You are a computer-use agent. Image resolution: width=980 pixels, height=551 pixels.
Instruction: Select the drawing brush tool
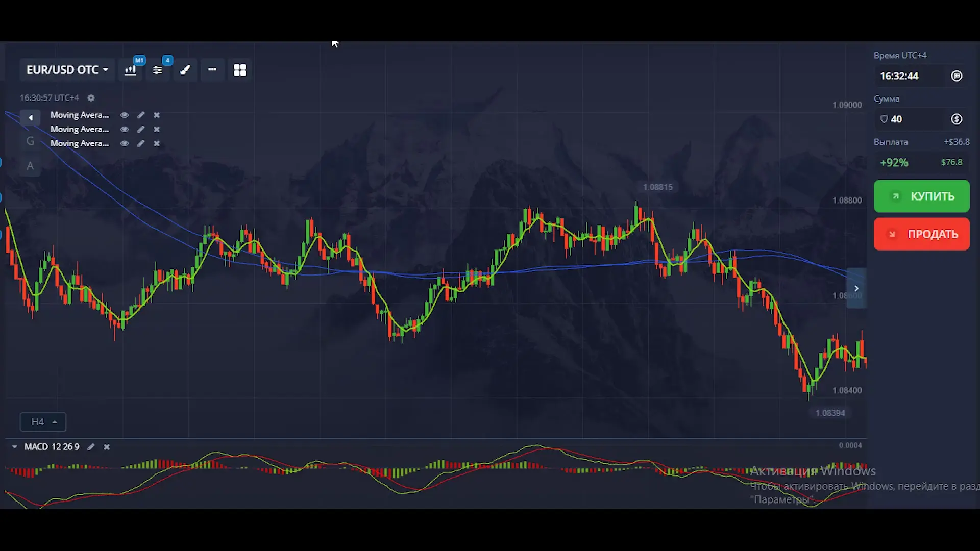coord(185,70)
